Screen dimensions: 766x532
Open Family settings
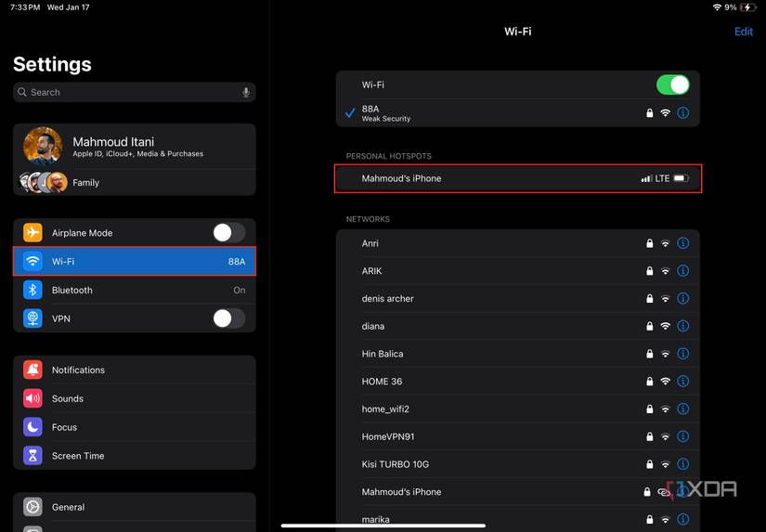pyautogui.click(x=135, y=182)
